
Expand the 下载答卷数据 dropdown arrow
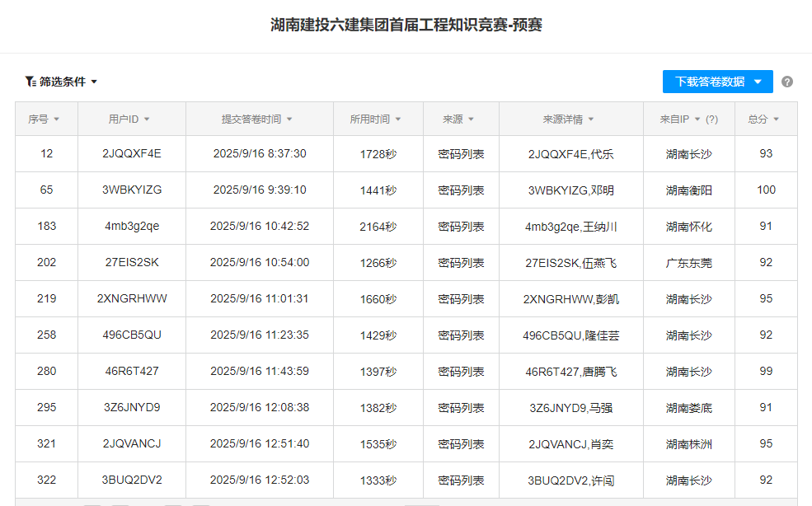coord(758,82)
